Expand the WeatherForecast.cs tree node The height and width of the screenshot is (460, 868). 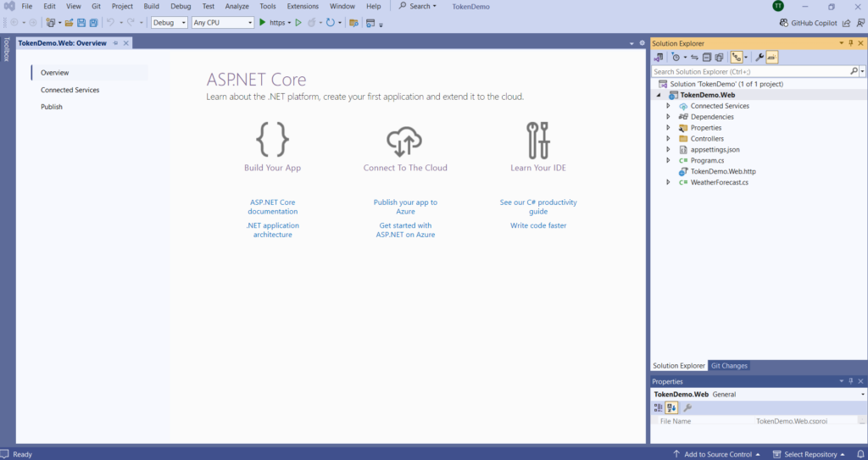(668, 182)
